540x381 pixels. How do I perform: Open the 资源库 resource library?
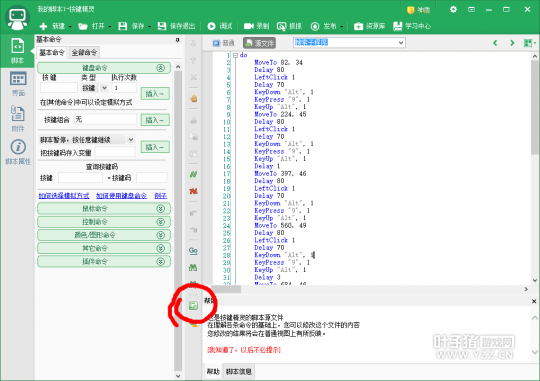pyautogui.click(x=369, y=26)
